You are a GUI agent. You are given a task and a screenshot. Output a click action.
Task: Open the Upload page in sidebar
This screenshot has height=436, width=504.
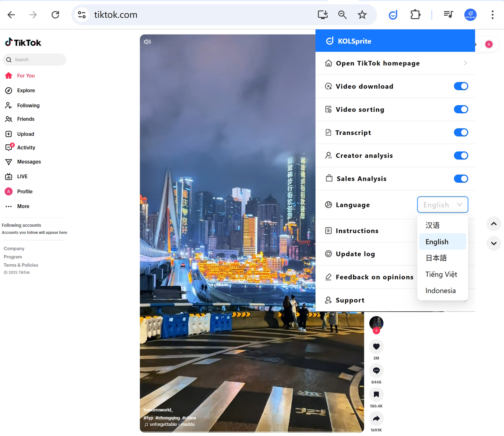tap(25, 134)
